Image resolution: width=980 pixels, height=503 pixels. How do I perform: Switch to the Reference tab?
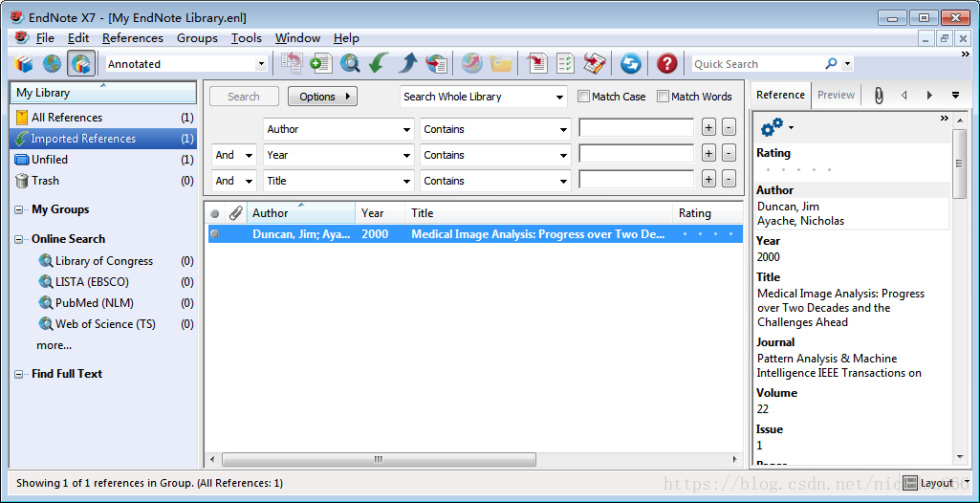(780, 95)
